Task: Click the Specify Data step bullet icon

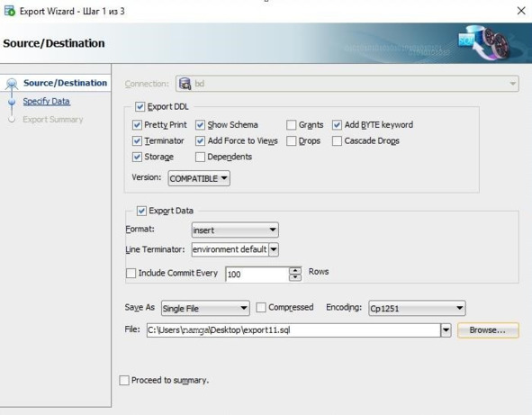Action: [12, 102]
